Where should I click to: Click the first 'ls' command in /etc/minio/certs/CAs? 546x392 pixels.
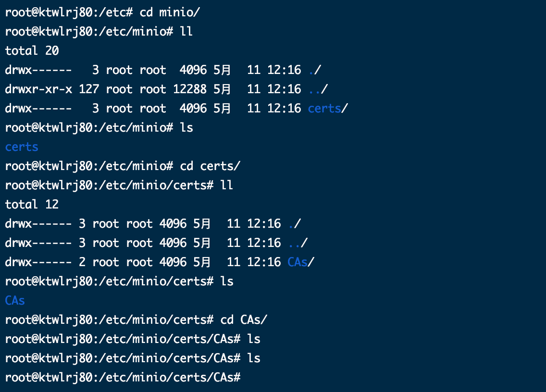tap(254, 339)
